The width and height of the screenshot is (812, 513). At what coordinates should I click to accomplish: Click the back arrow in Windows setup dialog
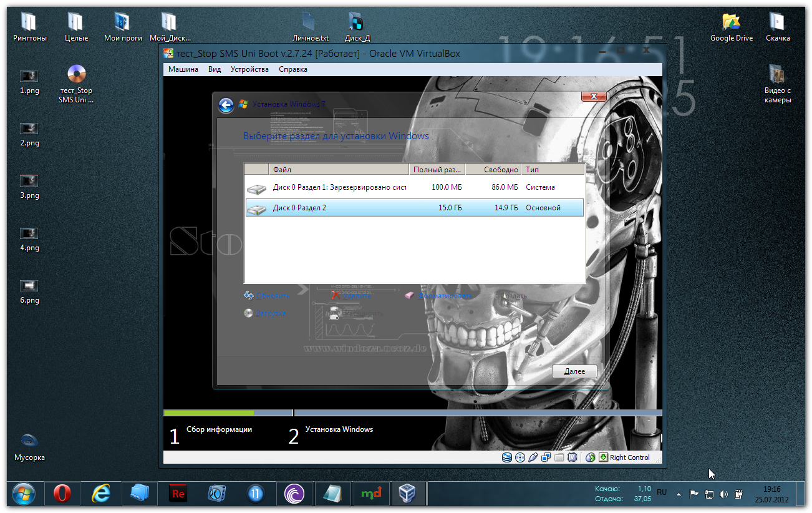pyautogui.click(x=226, y=105)
